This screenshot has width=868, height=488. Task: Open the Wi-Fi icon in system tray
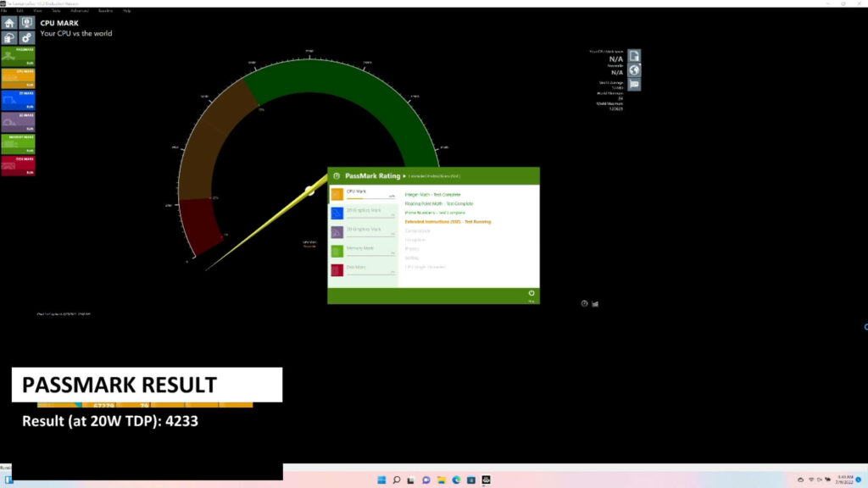tap(810, 480)
